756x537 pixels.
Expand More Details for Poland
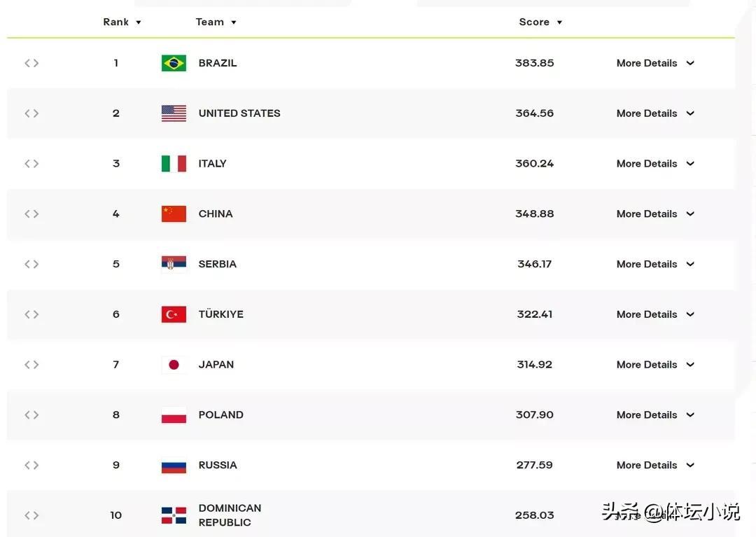(654, 414)
